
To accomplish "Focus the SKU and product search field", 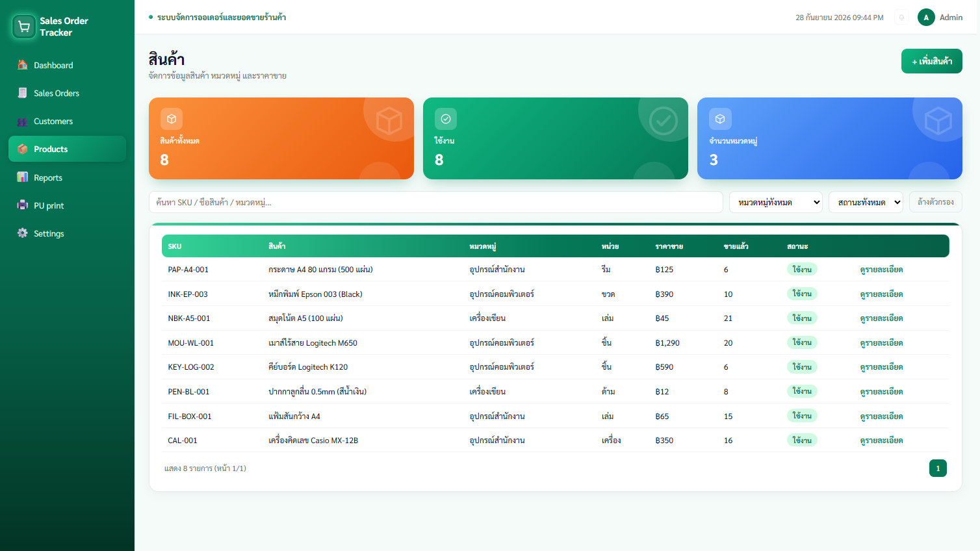I will tap(436, 202).
